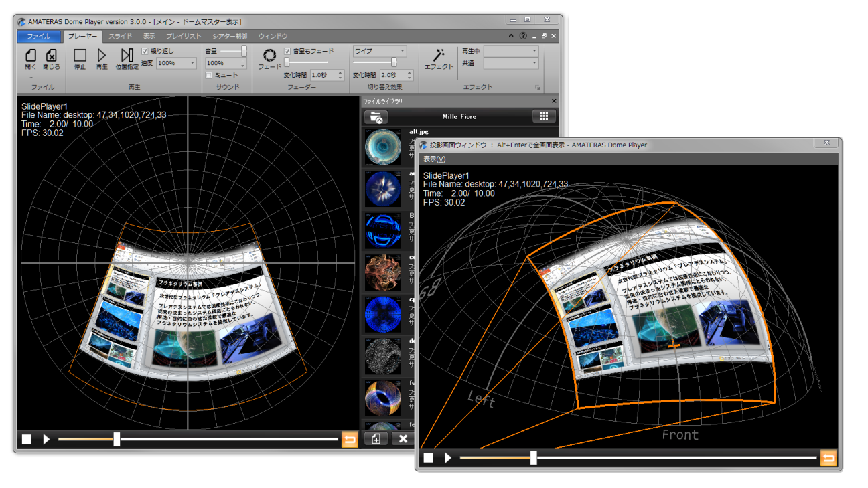Toggle the 音量もフェード checkbox
Image resolution: width=868 pixels, height=488 pixels.
(288, 51)
